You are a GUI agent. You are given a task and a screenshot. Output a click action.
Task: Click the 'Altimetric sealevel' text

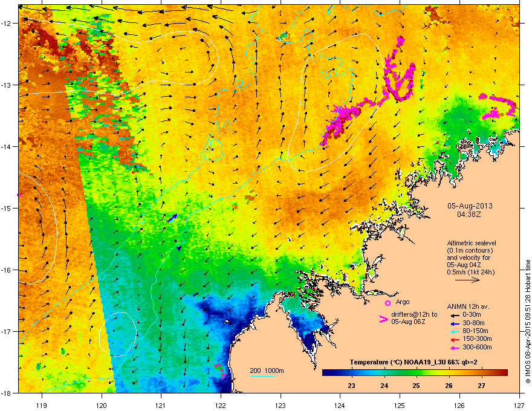click(472, 243)
